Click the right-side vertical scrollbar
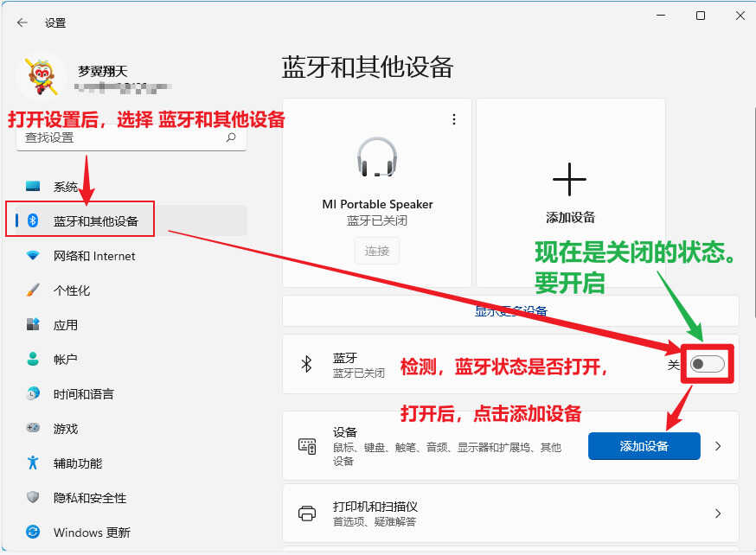 [753, 212]
